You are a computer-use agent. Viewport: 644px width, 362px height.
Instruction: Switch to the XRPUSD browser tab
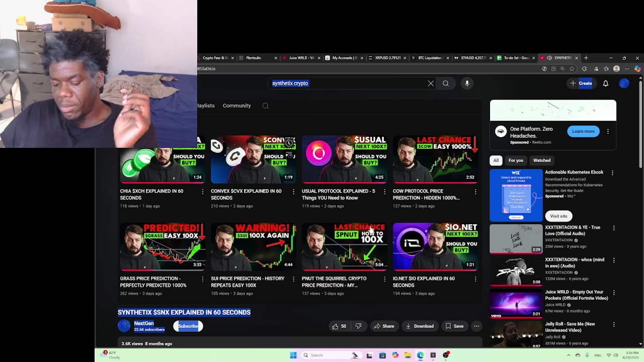pyautogui.click(x=387, y=58)
